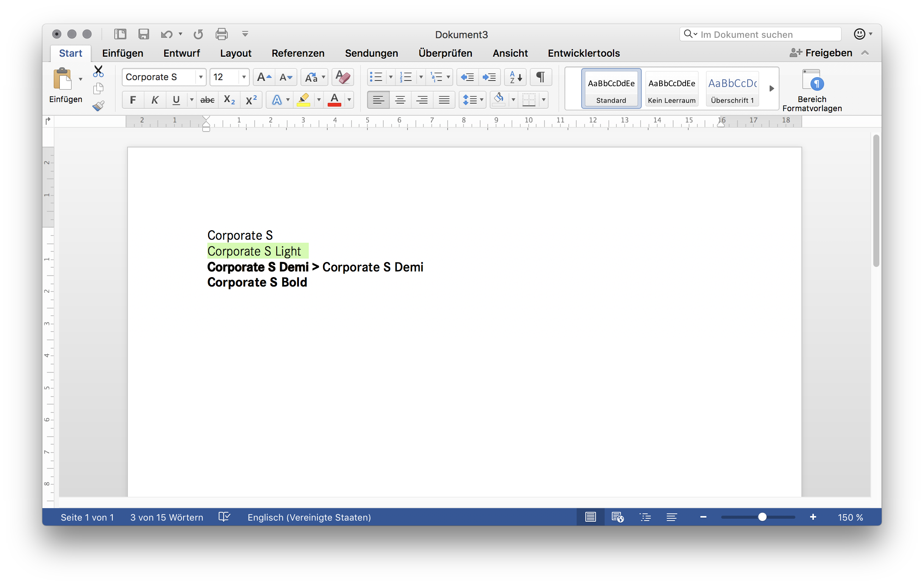
Task: Click the Increase indent icon
Action: point(489,77)
